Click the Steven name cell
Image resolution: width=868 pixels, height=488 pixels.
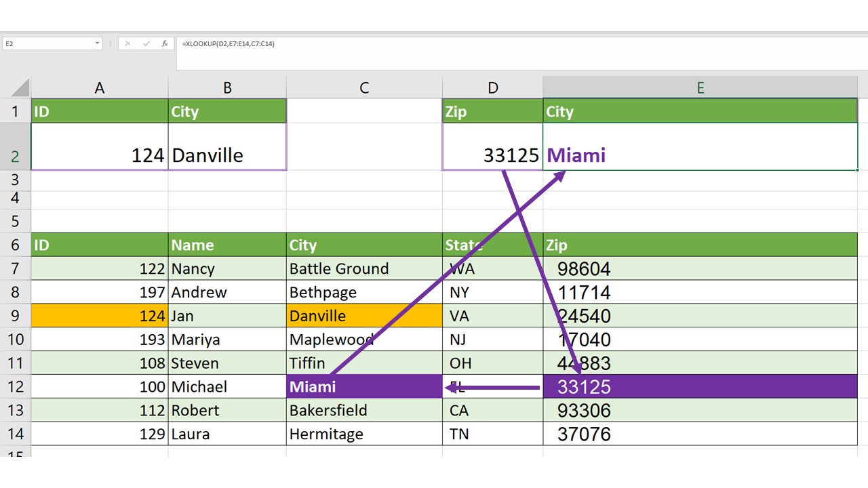(x=227, y=363)
